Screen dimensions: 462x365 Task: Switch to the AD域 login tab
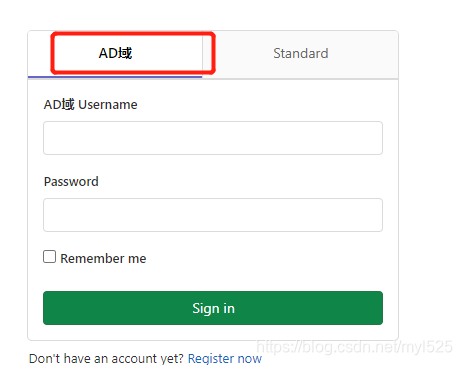point(115,53)
